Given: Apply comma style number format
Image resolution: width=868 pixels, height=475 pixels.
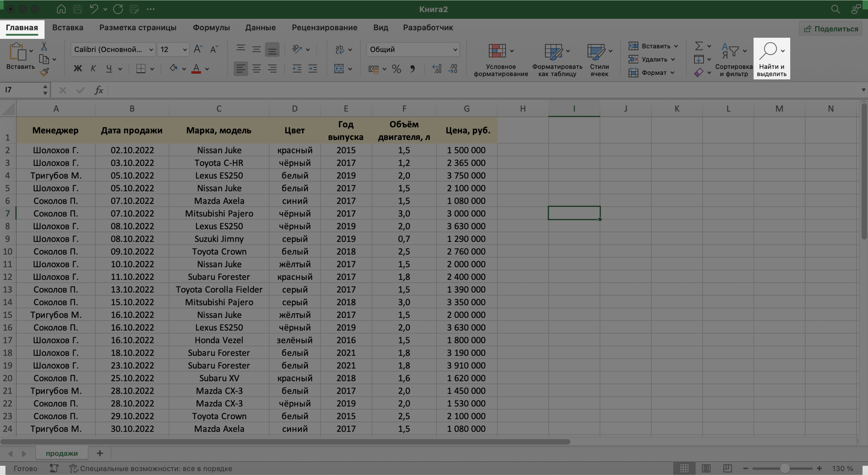Looking at the screenshot, I should coord(412,69).
